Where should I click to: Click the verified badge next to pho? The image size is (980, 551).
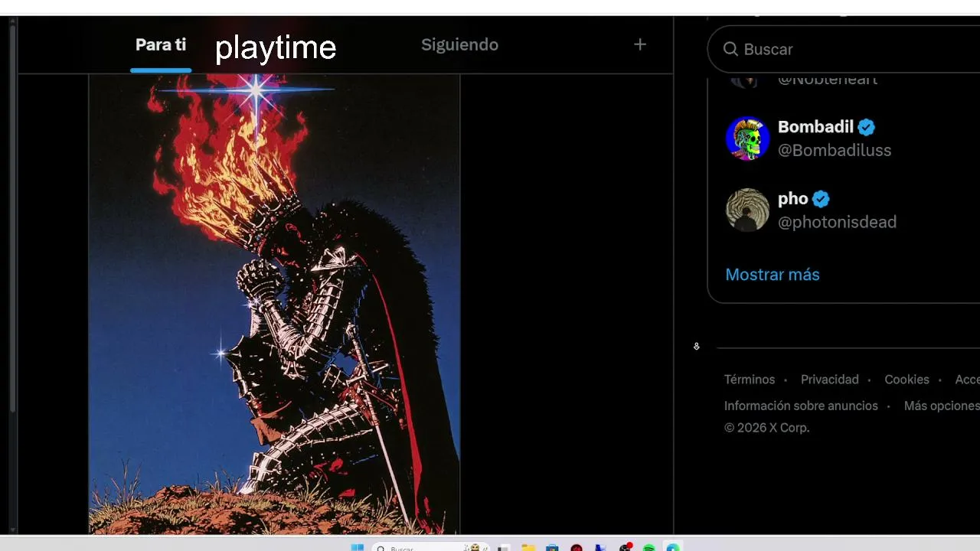coord(821,199)
